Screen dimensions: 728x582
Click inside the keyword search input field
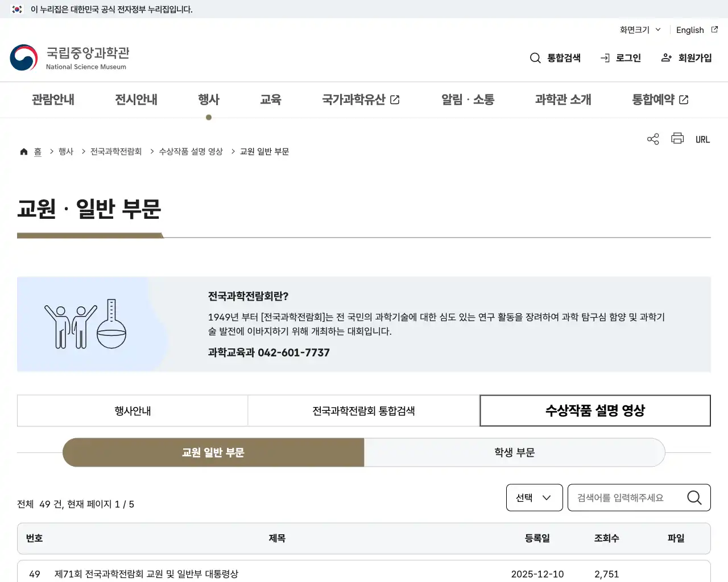[626, 497]
